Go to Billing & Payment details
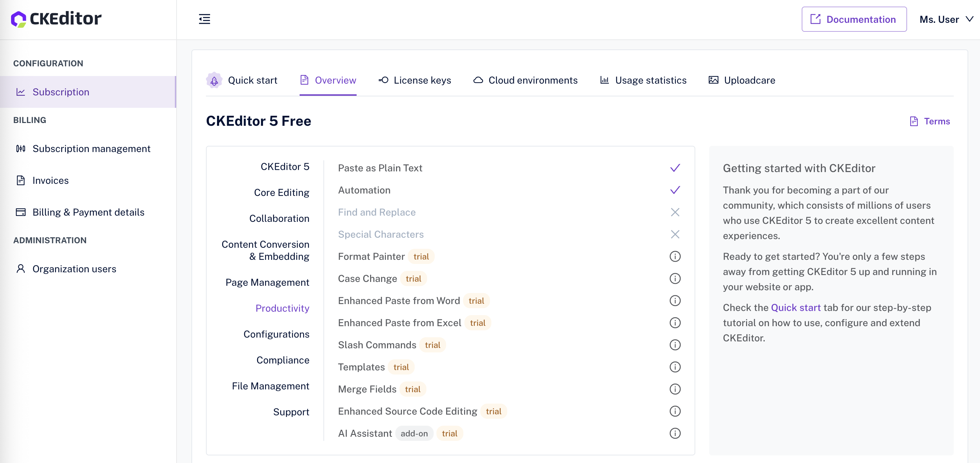The height and width of the screenshot is (463, 980). pyautogui.click(x=88, y=212)
